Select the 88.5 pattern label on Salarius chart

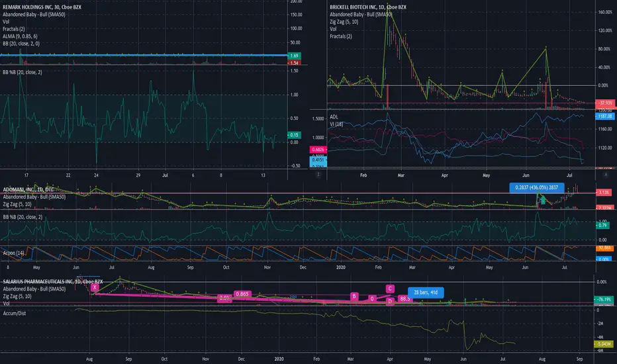[x=405, y=298]
